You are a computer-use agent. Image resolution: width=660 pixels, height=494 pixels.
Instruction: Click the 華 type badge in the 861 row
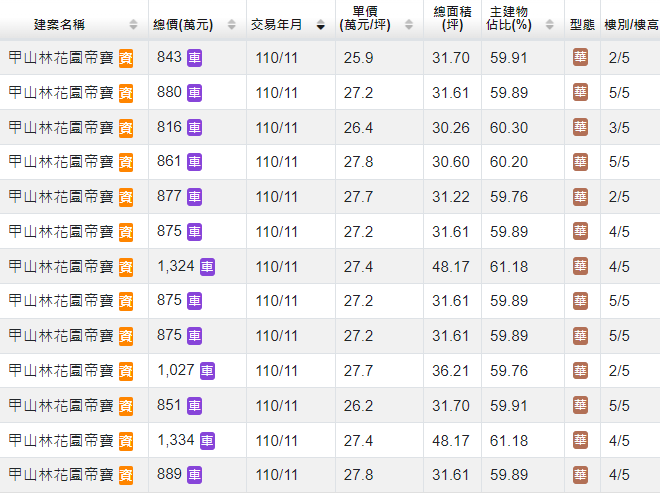tap(580, 162)
